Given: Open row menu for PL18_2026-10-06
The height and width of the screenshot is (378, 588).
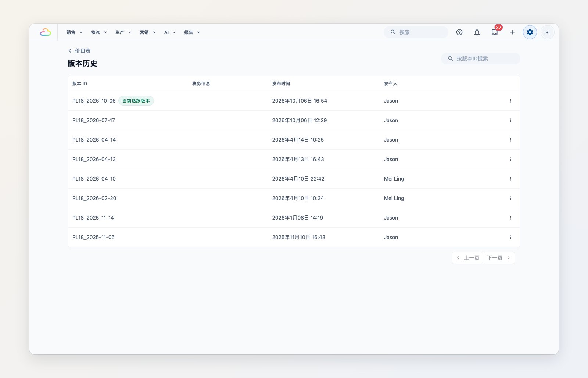Looking at the screenshot, I should click(510, 101).
